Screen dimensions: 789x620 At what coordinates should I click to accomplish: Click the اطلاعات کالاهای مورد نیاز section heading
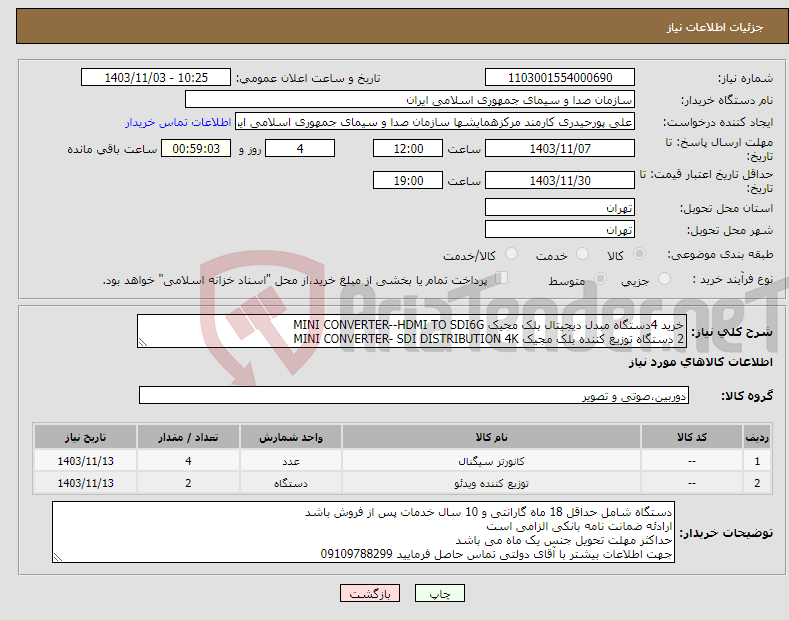point(700,362)
